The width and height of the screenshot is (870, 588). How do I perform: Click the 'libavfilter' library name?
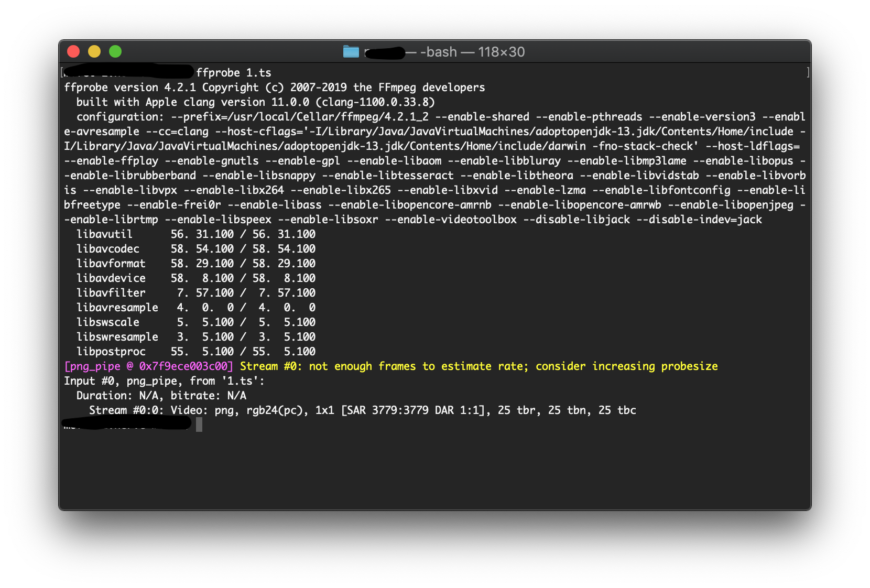coord(111,293)
